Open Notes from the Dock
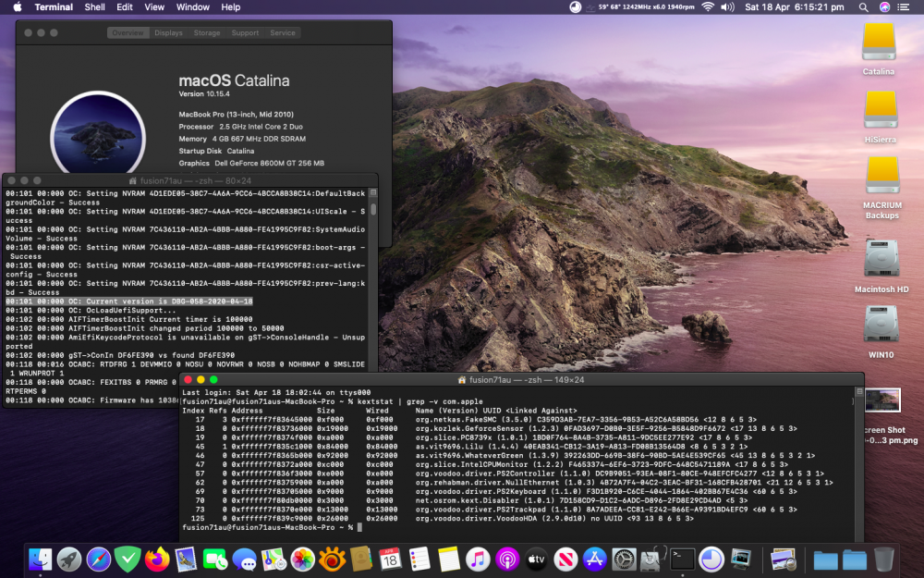 point(448,560)
